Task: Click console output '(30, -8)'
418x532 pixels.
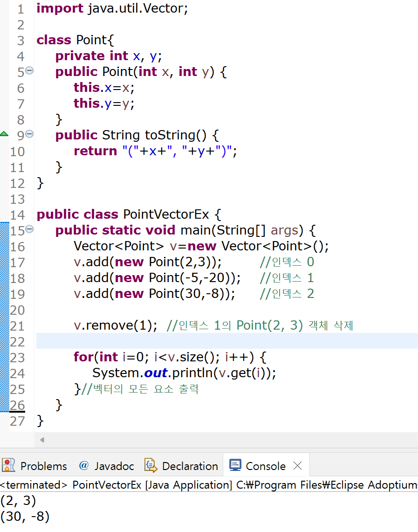Action: point(25,517)
